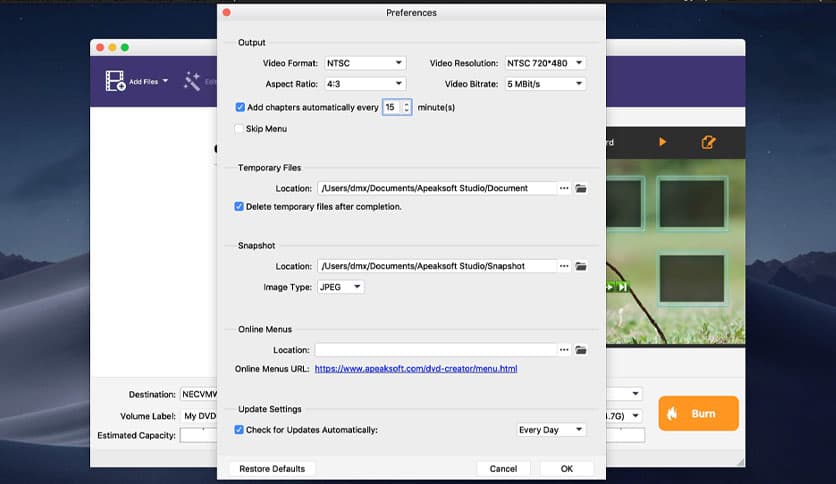Viewport: 836px width, 484px height.
Task: Open the Video Bitrate dropdown
Action: pos(545,84)
